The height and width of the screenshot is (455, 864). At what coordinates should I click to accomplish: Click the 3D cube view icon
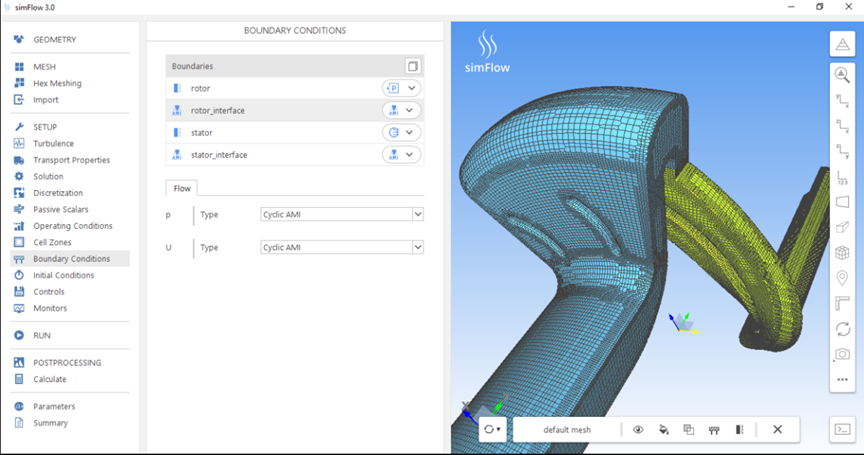click(842, 253)
